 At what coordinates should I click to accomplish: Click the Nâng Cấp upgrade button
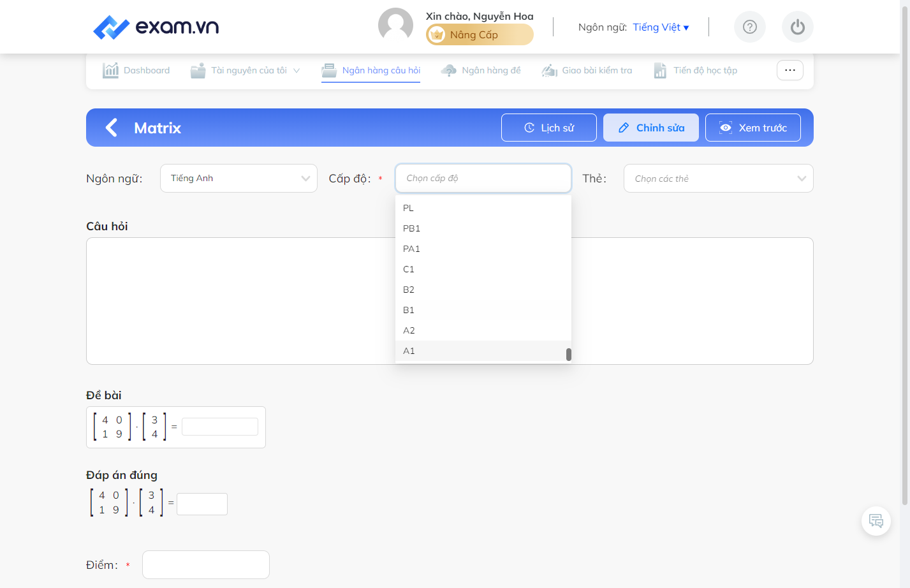pos(480,34)
